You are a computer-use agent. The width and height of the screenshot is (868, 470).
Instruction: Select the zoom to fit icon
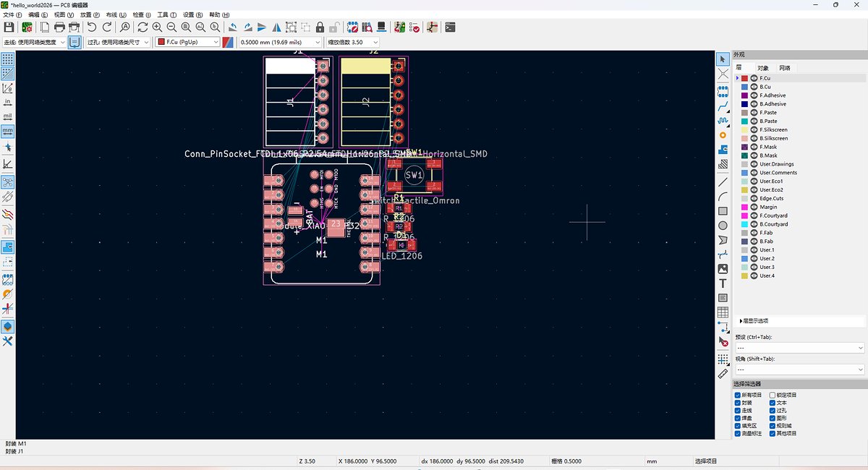coord(184,27)
